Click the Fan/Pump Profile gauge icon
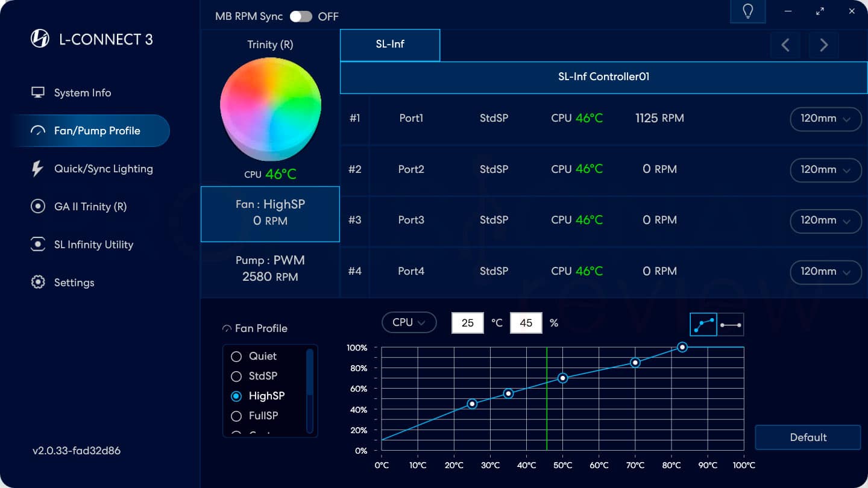This screenshot has height=488, width=868. 38,131
